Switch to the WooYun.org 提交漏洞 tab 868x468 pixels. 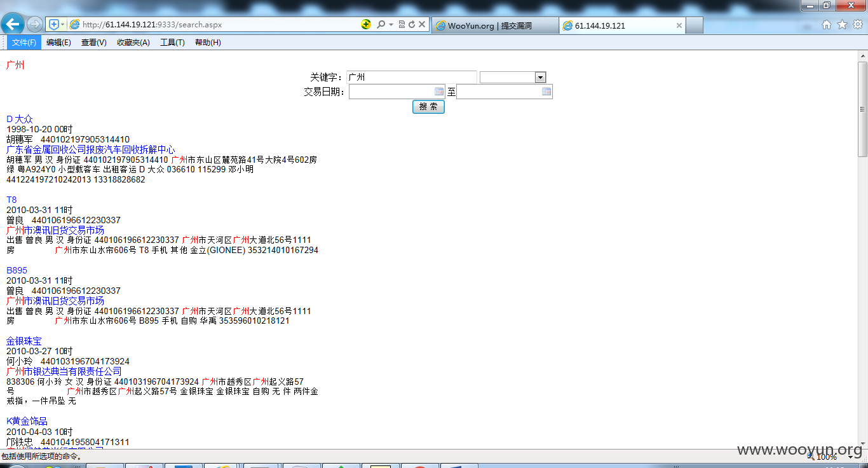(x=495, y=25)
